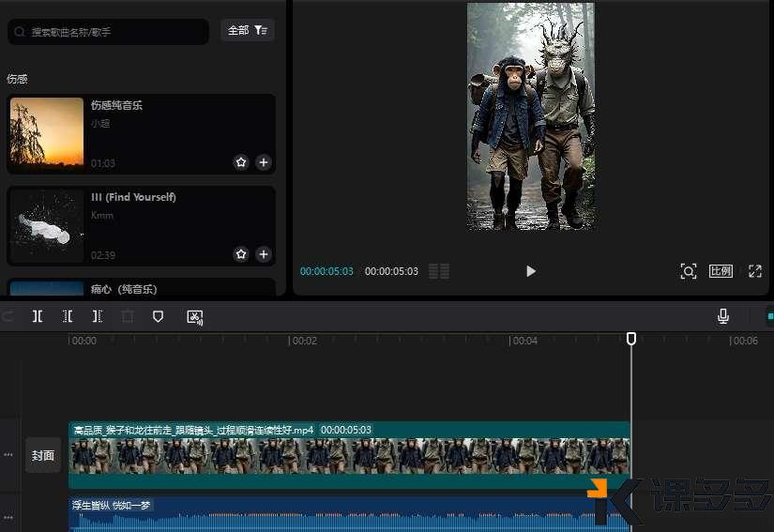This screenshot has width=774, height=532.
Task: Favorite the III (Find Yourself) track
Action: coord(241,253)
